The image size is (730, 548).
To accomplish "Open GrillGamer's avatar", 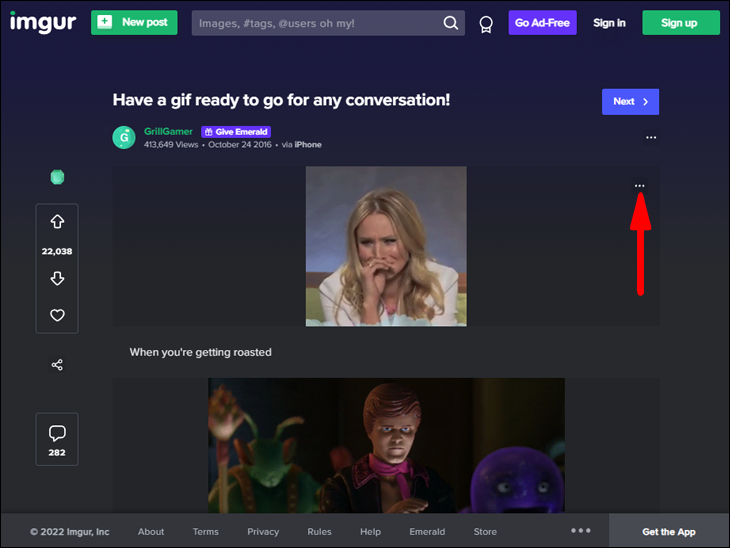I will pos(124,137).
